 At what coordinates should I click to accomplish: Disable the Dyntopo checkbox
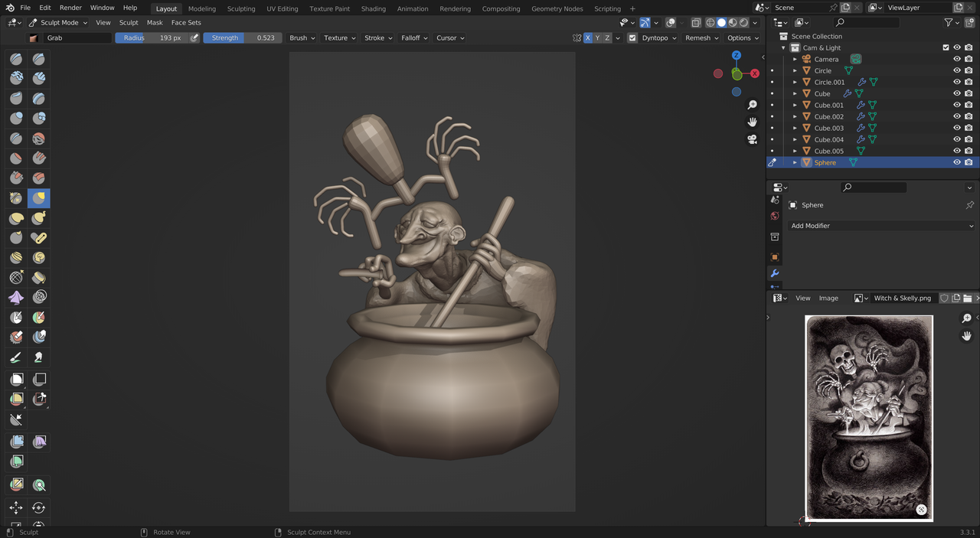(632, 37)
